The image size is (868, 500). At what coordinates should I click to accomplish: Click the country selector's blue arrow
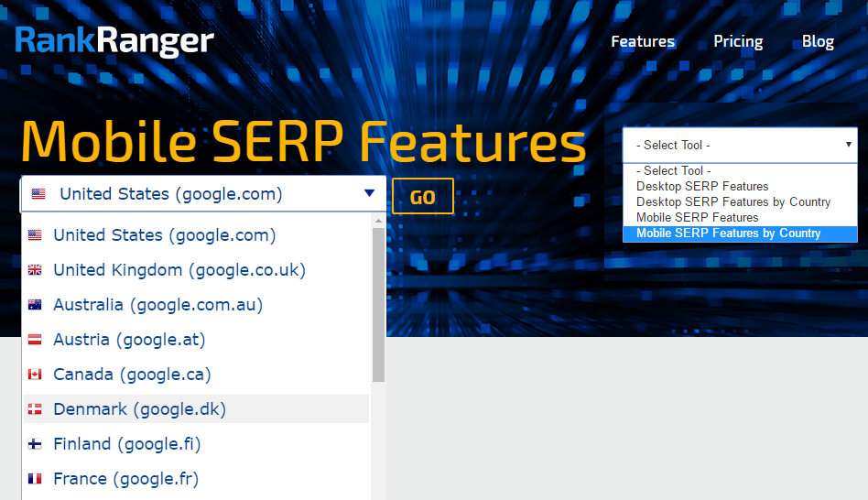(369, 193)
